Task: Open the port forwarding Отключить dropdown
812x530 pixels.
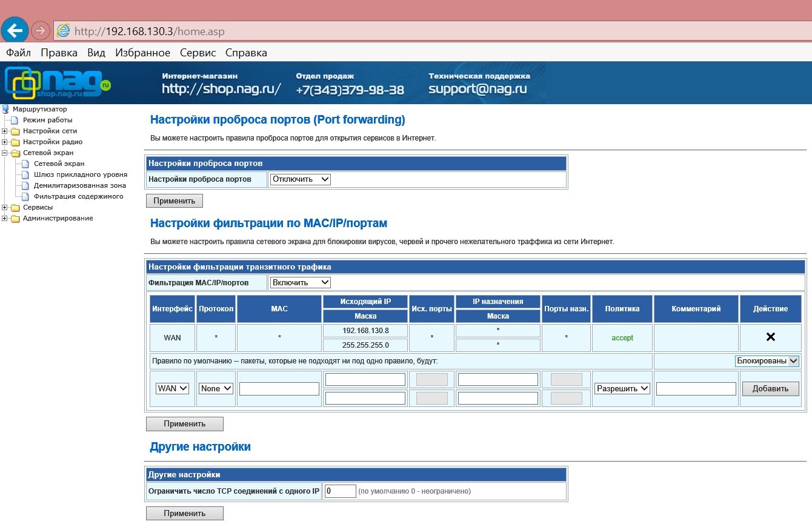Action: pyautogui.click(x=301, y=179)
